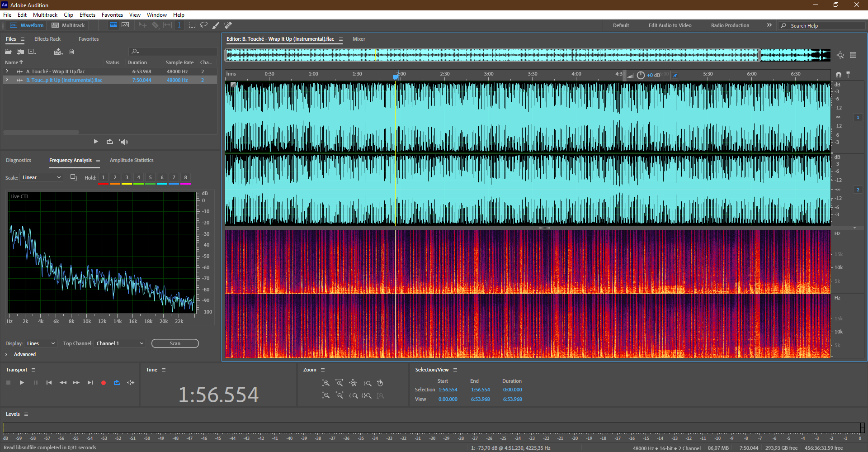Click the Scan button
868x452 pixels.
click(x=175, y=343)
